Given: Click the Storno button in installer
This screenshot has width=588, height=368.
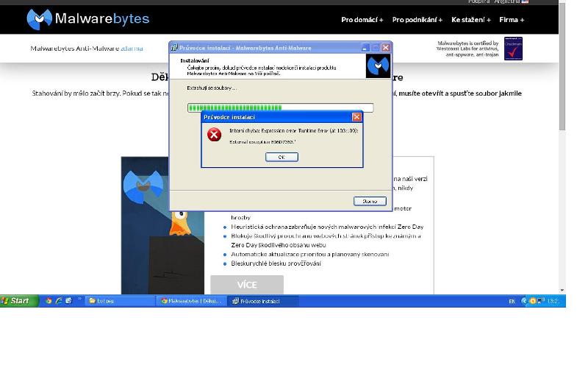Looking at the screenshot, I should 370,201.
